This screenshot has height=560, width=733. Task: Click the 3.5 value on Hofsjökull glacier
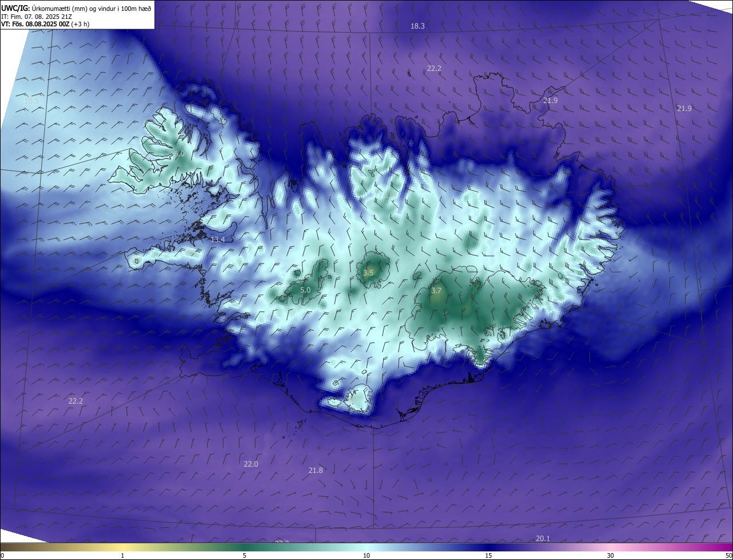[x=368, y=273]
